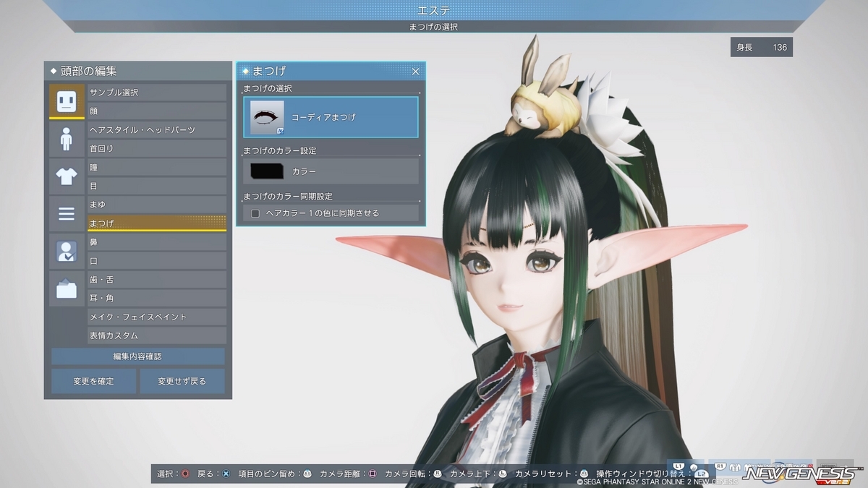Viewport: 868px width, 488px height.
Task: Click カメラ上下 stick hint icon
Action: pyautogui.click(x=503, y=474)
